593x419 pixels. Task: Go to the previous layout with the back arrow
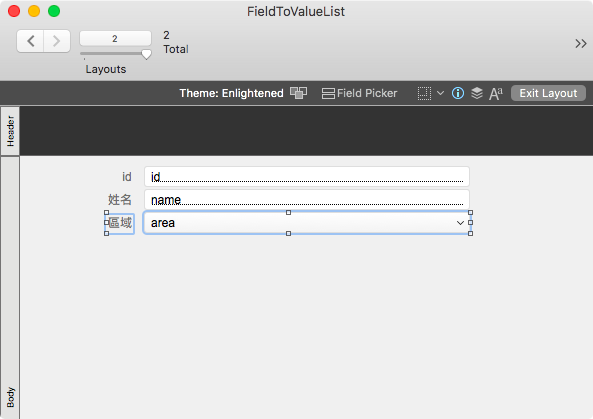tap(31, 41)
